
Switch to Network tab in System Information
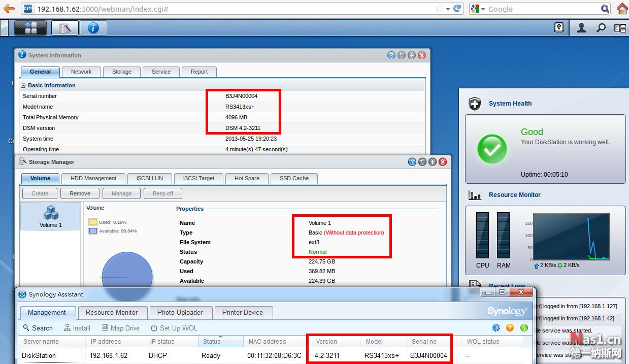click(81, 72)
